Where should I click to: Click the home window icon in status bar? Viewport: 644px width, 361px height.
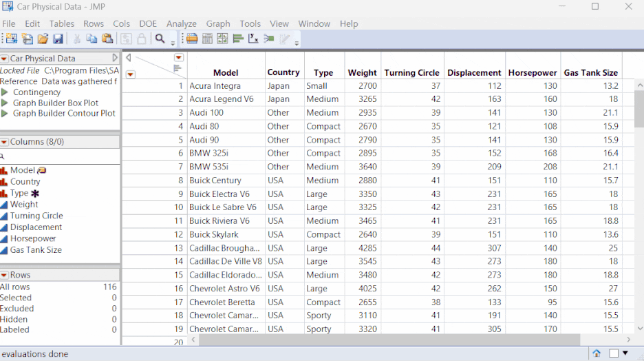click(597, 353)
